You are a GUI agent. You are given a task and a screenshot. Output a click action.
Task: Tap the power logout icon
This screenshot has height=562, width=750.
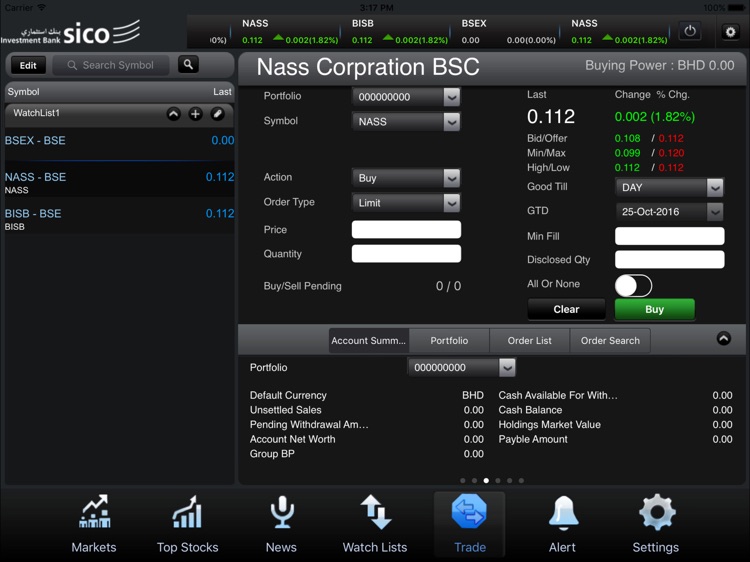pyautogui.click(x=690, y=32)
